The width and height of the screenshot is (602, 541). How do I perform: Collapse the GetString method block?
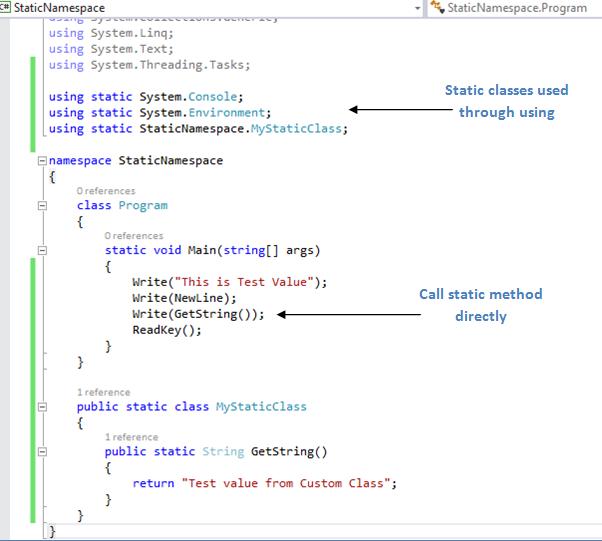[42, 452]
